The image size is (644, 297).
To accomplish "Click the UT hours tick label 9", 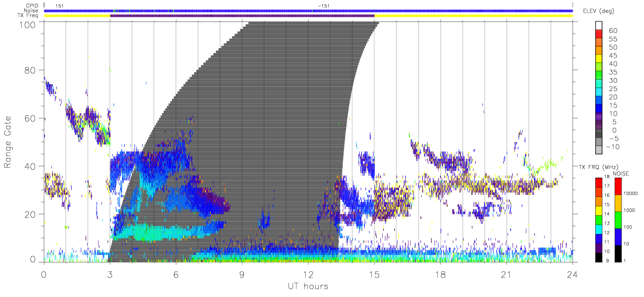I will [242, 274].
